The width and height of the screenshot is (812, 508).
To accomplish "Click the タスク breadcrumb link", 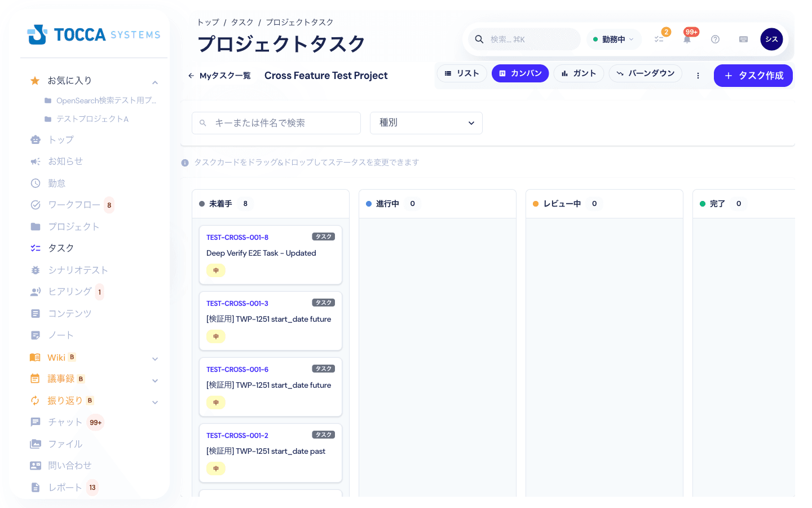I will coord(242,22).
